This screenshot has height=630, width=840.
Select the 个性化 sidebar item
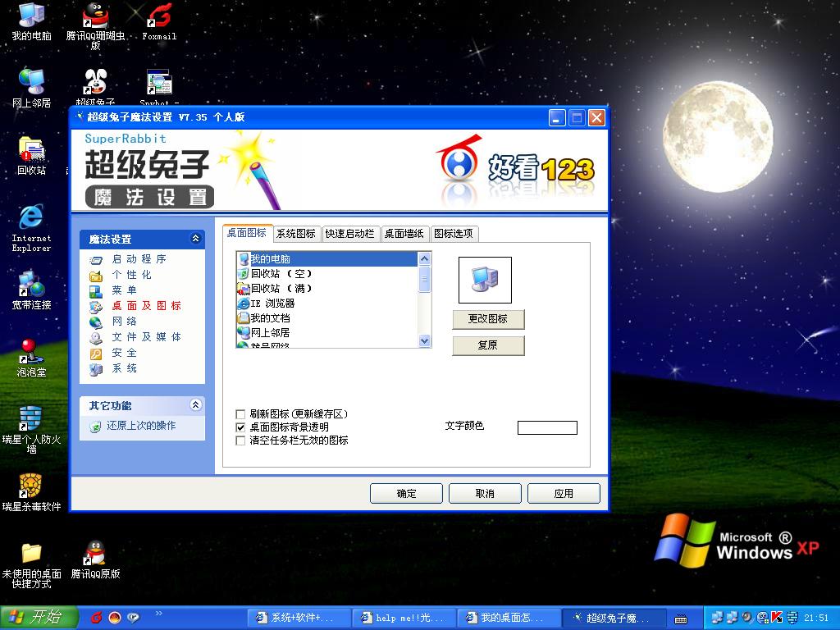click(x=132, y=275)
